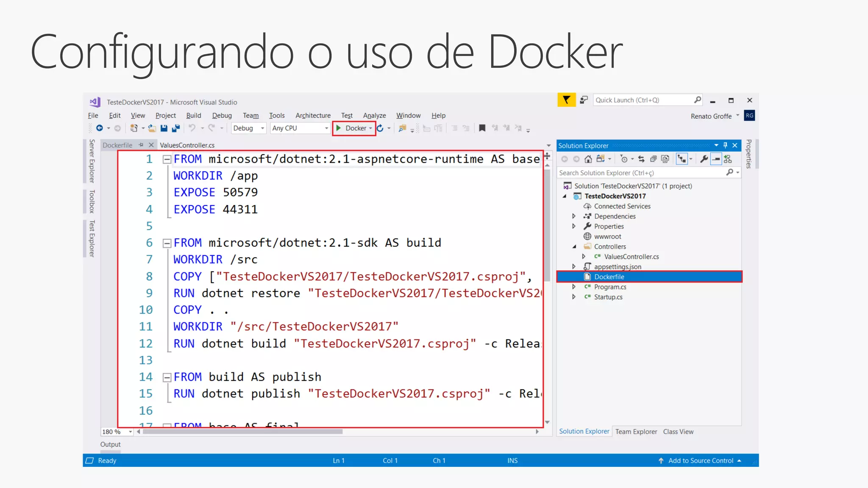Image resolution: width=868 pixels, height=488 pixels.
Task: Click the Undo arrow icon
Action: (x=192, y=128)
